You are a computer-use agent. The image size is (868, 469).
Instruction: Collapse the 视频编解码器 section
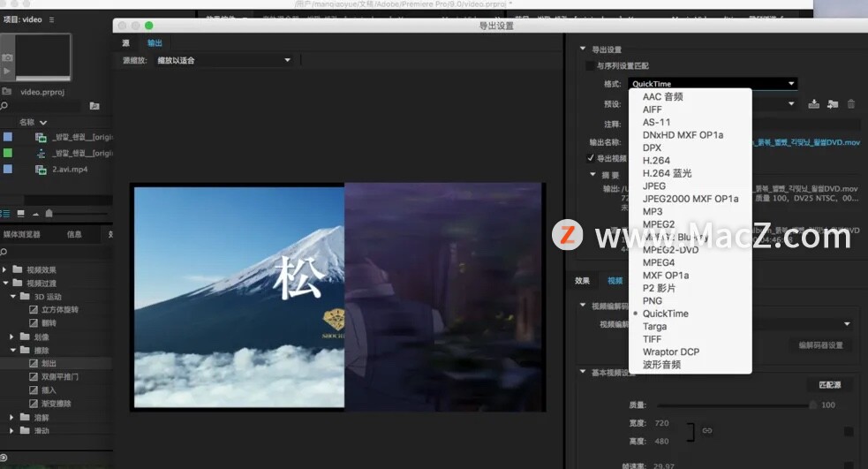[x=583, y=305]
